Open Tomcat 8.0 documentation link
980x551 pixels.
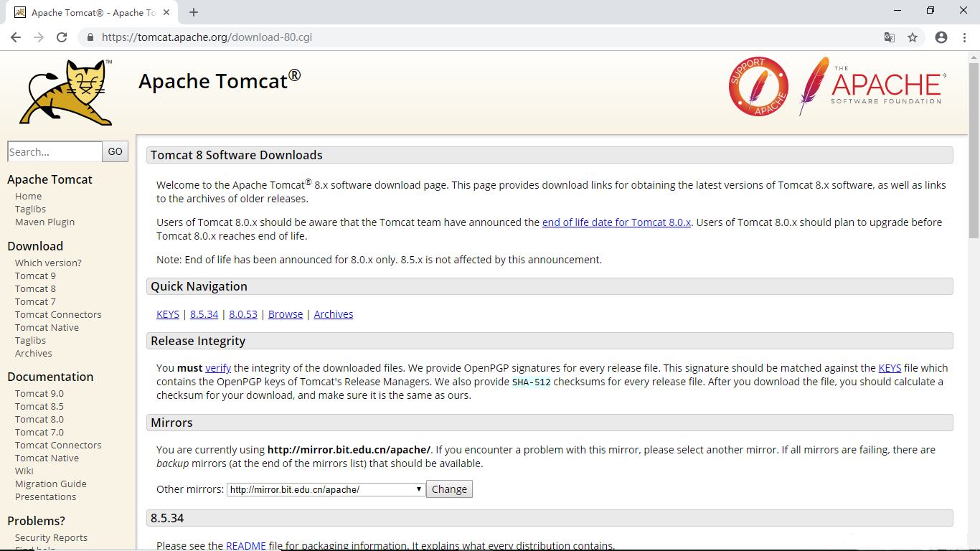(39, 419)
